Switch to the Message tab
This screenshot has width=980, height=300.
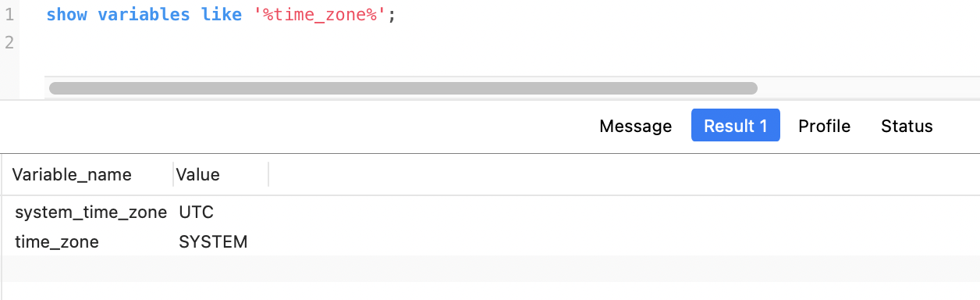tap(635, 126)
